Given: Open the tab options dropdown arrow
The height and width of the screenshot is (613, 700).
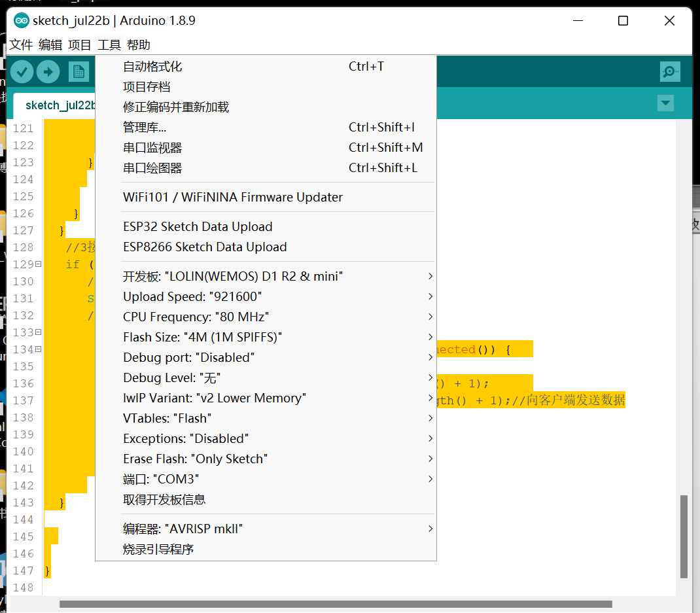Looking at the screenshot, I should pyautogui.click(x=665, y=103).
